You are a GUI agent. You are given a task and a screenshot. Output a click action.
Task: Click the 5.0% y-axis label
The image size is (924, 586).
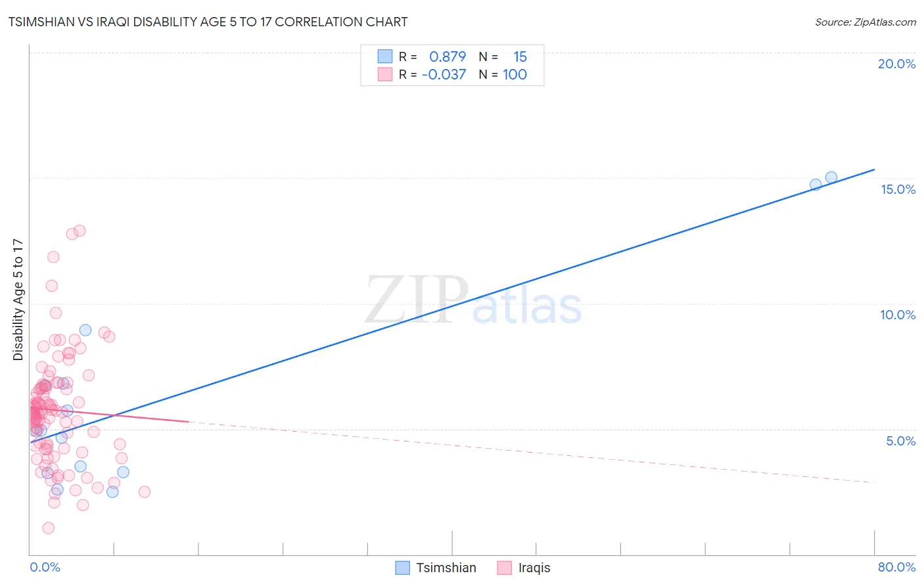(x=900, y=441)
